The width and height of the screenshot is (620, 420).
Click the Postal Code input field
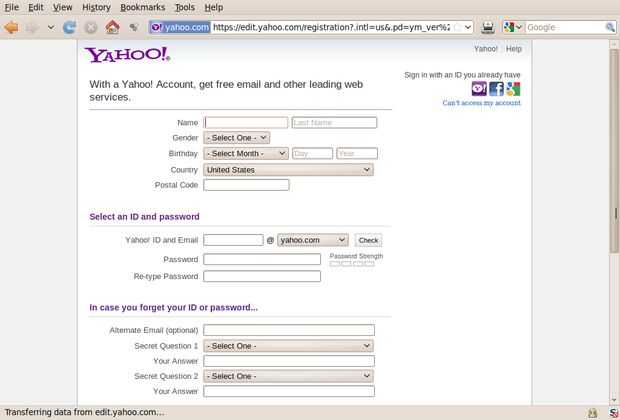tap(246, 185)
